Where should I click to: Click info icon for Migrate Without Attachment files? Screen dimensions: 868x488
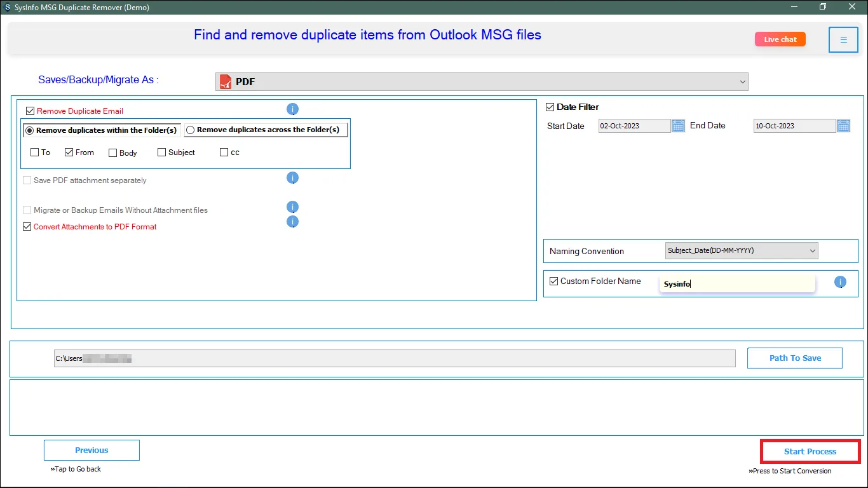[x=292, y=207]
